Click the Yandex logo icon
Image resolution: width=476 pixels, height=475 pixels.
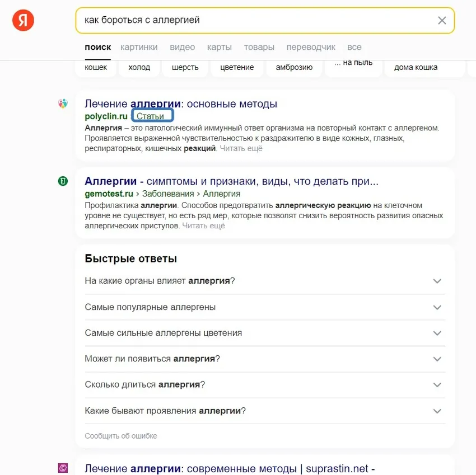[21, 20]
